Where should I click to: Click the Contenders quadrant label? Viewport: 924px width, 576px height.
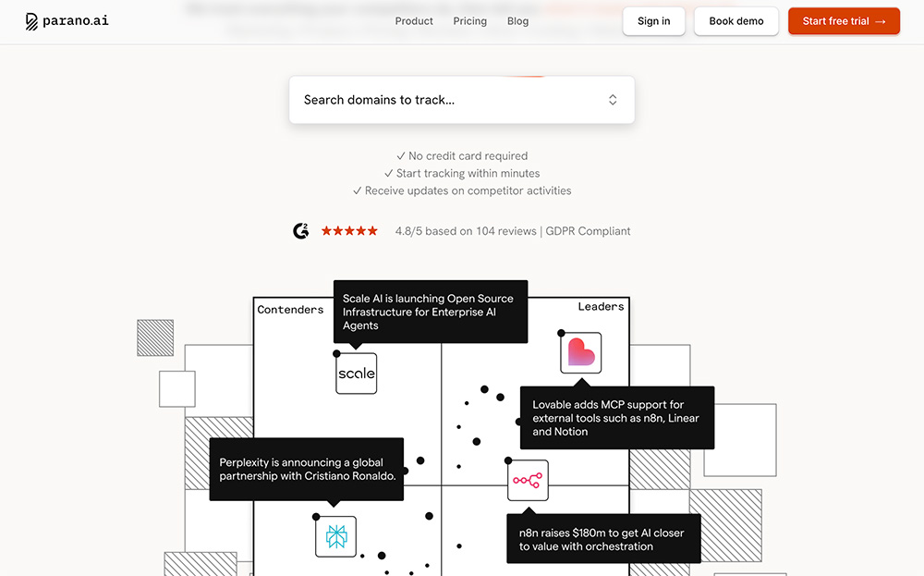(290, 310)
